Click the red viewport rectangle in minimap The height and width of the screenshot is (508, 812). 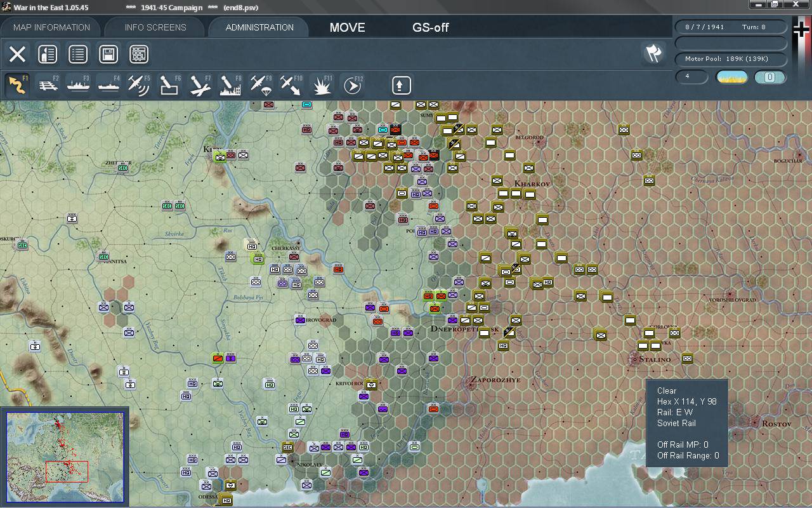[x=67, y=472]
